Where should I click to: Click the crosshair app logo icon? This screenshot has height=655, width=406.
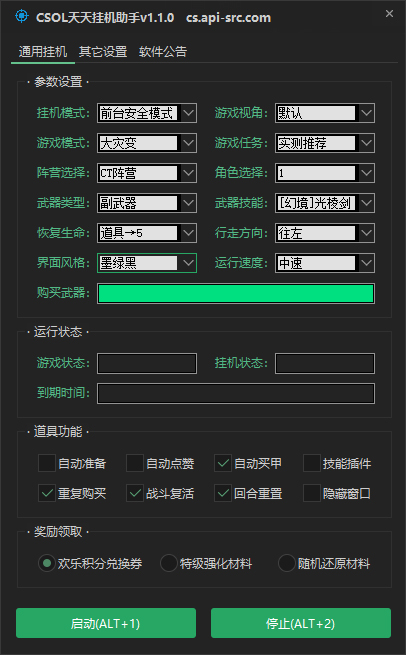[x=22, y=16]
